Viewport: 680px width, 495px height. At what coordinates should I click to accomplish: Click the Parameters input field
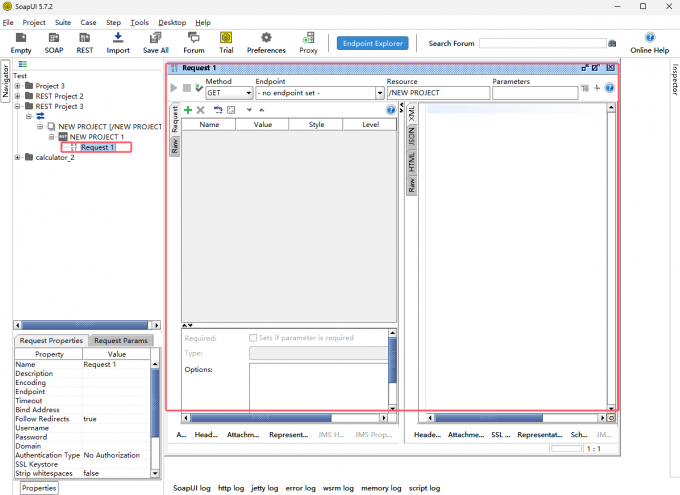tap(535, 93)
